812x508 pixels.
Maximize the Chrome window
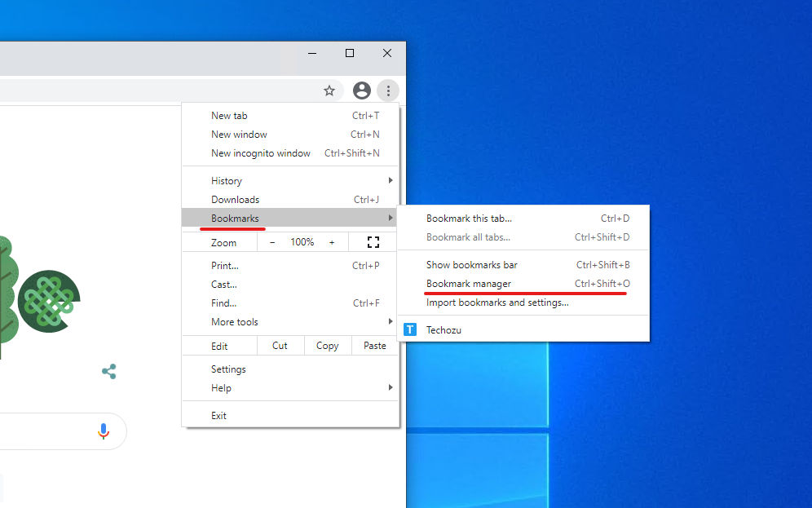(350, 53)
